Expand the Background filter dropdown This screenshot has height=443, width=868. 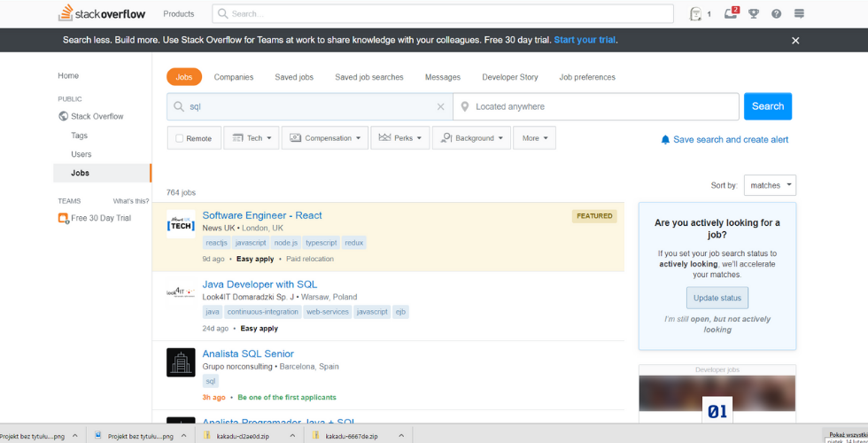coord(471,138)
